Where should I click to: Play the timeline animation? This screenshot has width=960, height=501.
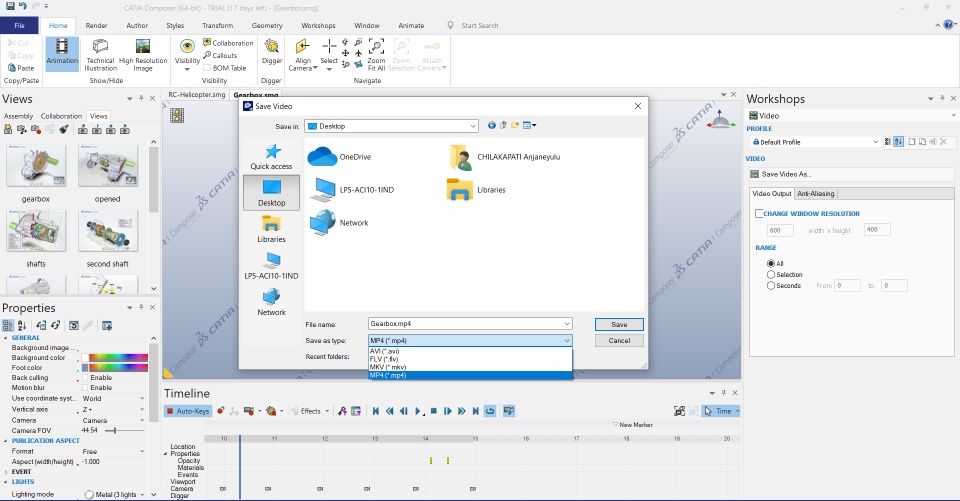(418, 412)
